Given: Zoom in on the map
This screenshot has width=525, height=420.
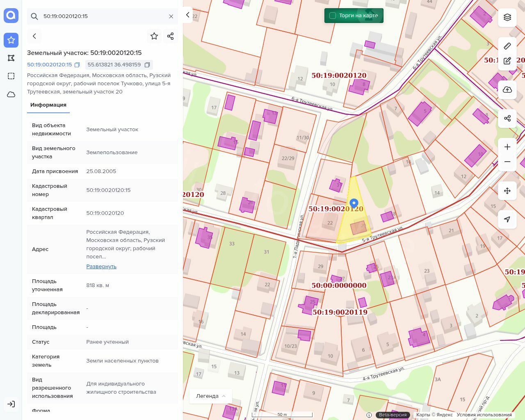Looking at the screenshot, I should pos(507,147).
